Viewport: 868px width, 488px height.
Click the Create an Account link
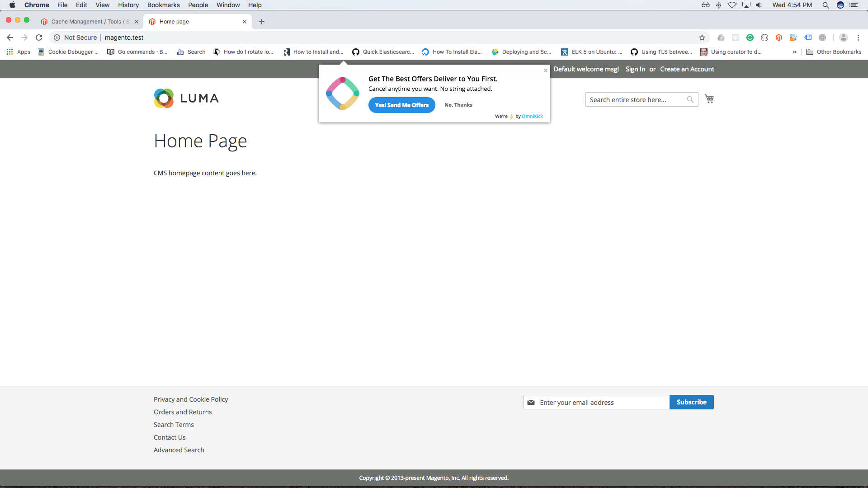point(687,69)
